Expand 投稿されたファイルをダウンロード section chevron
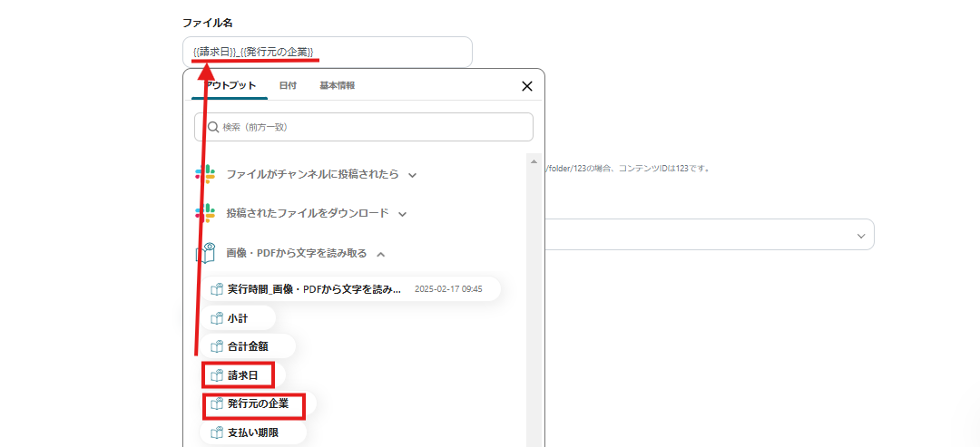Viewport: 980px width, 447px height. pos(403,214)
